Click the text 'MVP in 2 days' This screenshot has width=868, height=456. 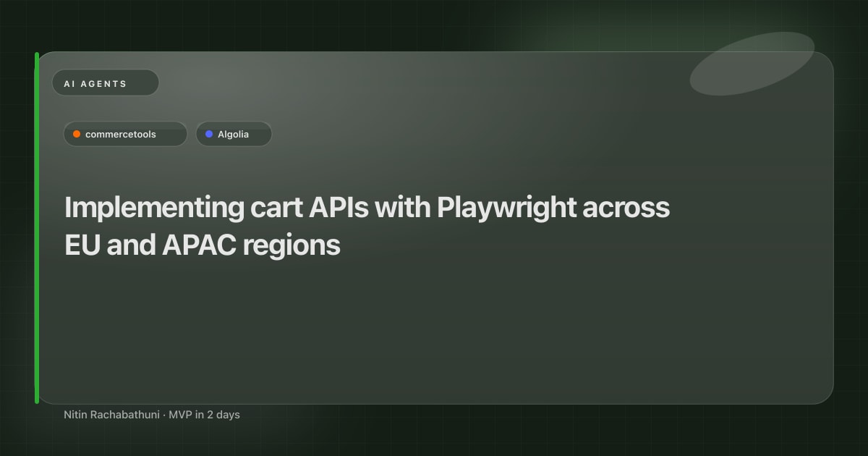pos(204,415)
